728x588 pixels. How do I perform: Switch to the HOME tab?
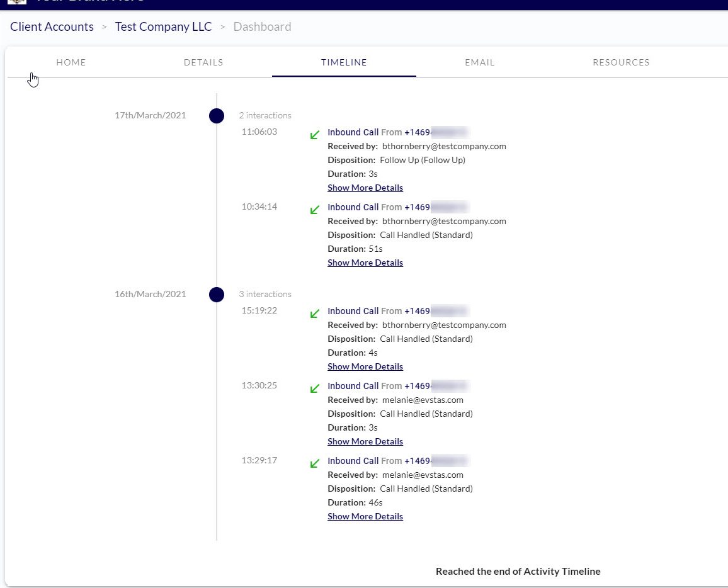pyautogui.click(x=71, y=62)
